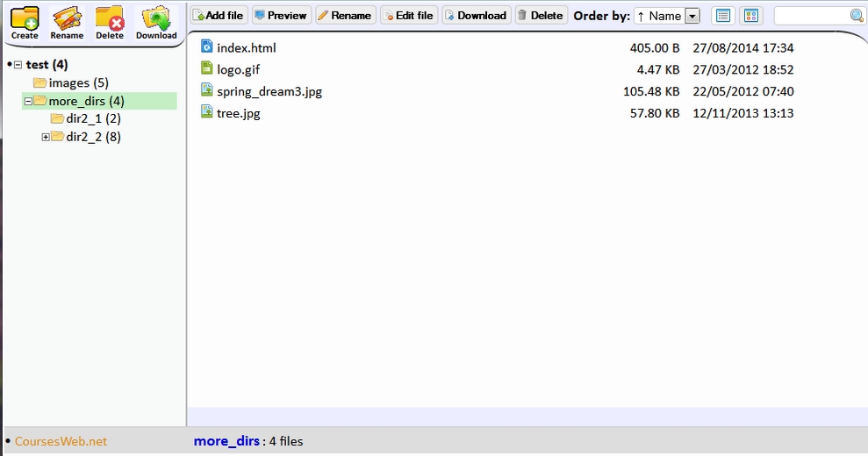Click the search magnifier icon
Viewport: 868px width, 456px height.
[x=857, y=16]
